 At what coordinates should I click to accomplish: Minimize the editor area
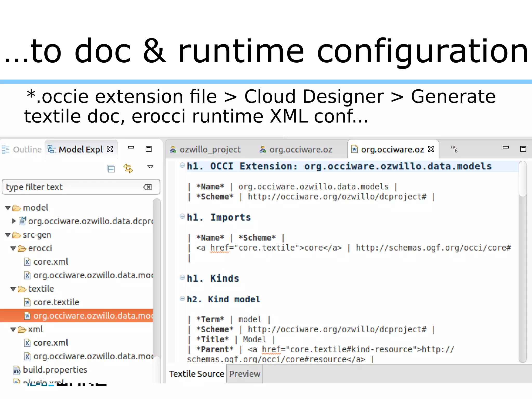click(506, 147)
